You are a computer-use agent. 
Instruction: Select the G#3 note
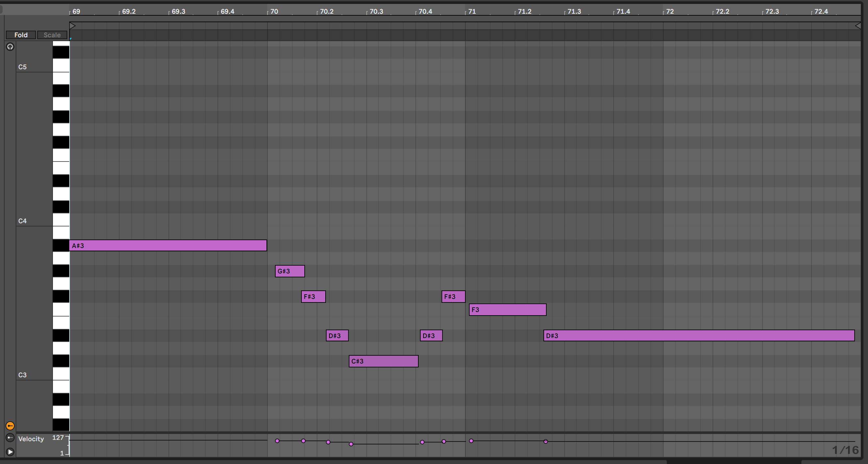(x=290, y=271)
